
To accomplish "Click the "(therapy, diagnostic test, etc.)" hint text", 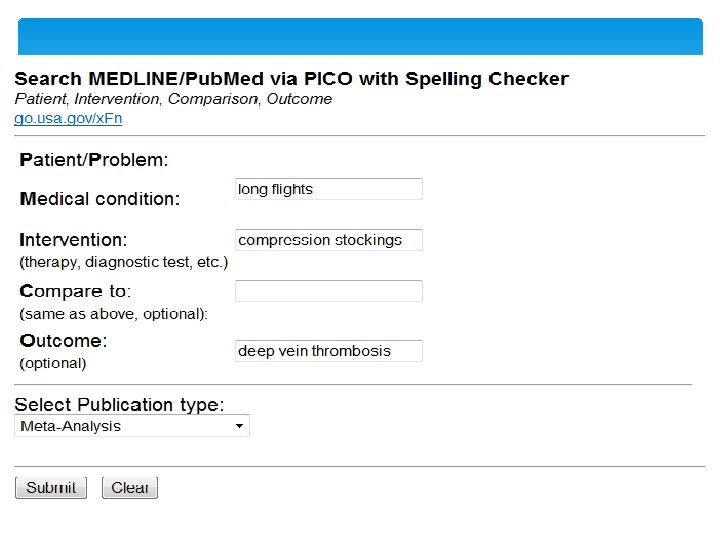I will pos(124,263).
